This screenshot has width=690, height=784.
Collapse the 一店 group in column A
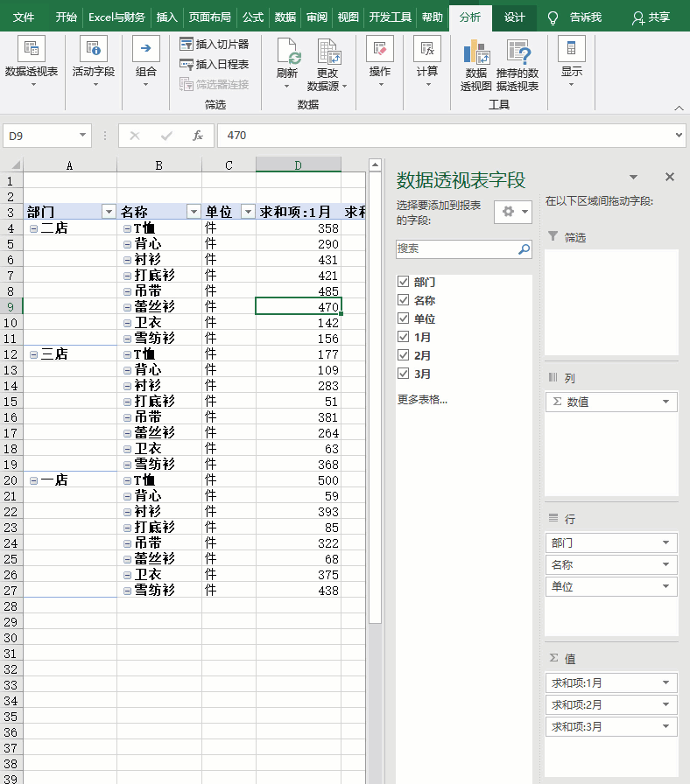tap(33, 480)
